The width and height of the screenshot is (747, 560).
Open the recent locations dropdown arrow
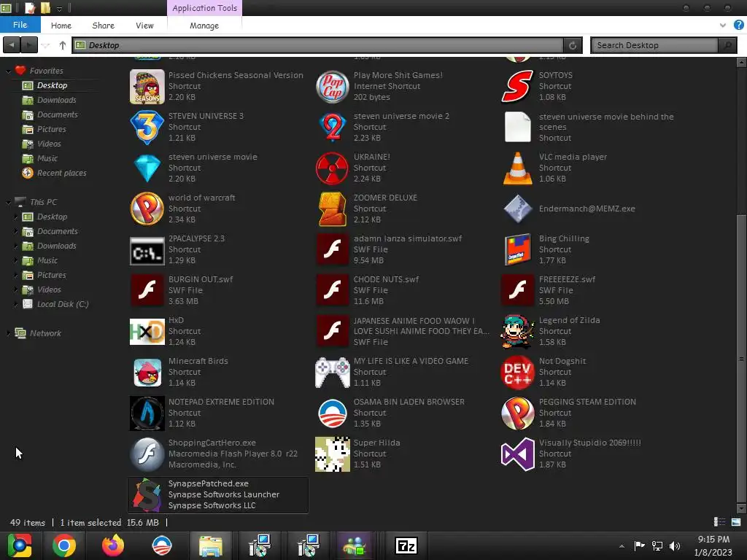click(45, 45)
